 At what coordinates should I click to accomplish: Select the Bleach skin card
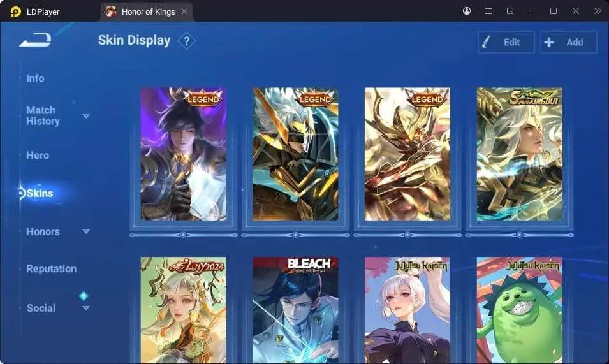(x=295, y=310)
